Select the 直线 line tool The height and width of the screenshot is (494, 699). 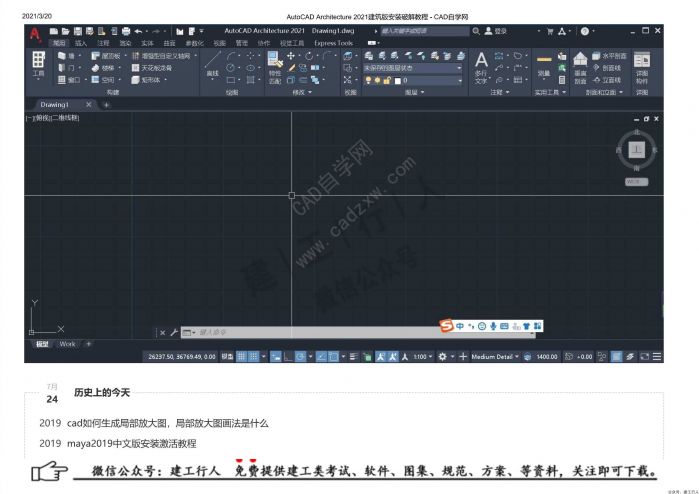coord(213,64)
